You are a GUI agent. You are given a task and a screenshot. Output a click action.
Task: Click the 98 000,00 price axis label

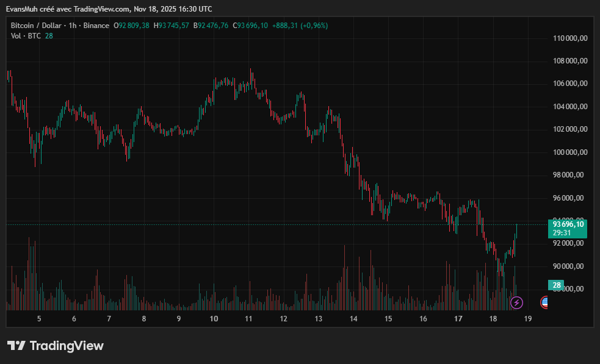[x=568, y=175]
